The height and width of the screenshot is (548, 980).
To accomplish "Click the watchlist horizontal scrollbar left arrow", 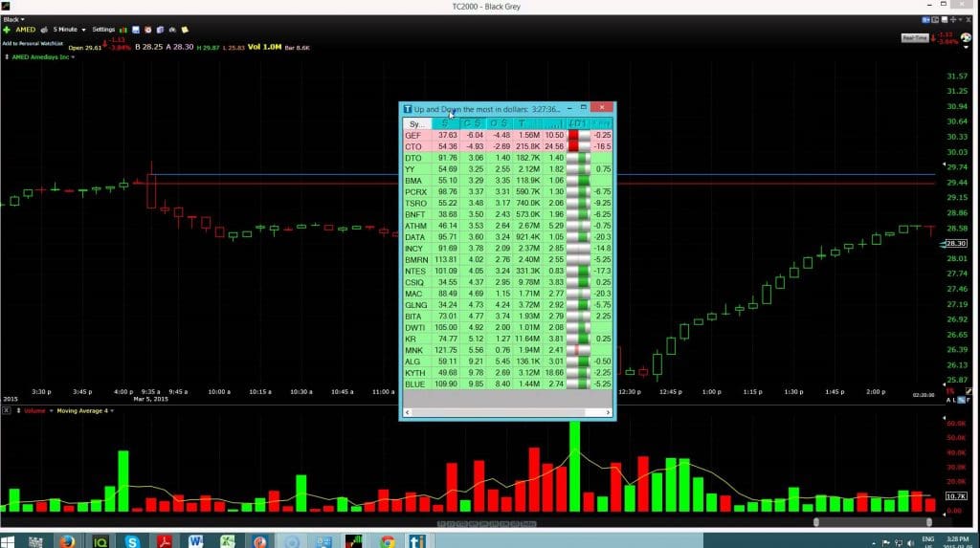I will coord(408,412).
